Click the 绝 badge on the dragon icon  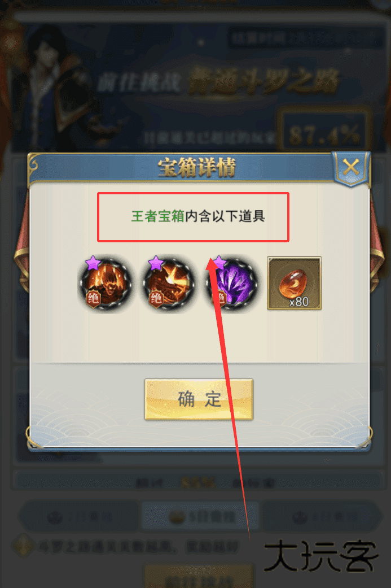tap(155, 299)
